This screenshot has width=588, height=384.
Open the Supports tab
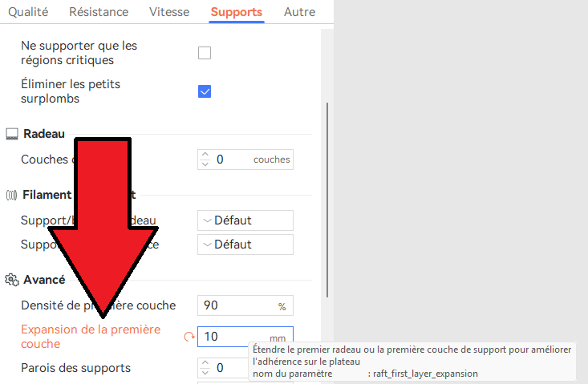pyautogui.click(x=237, y=12)
